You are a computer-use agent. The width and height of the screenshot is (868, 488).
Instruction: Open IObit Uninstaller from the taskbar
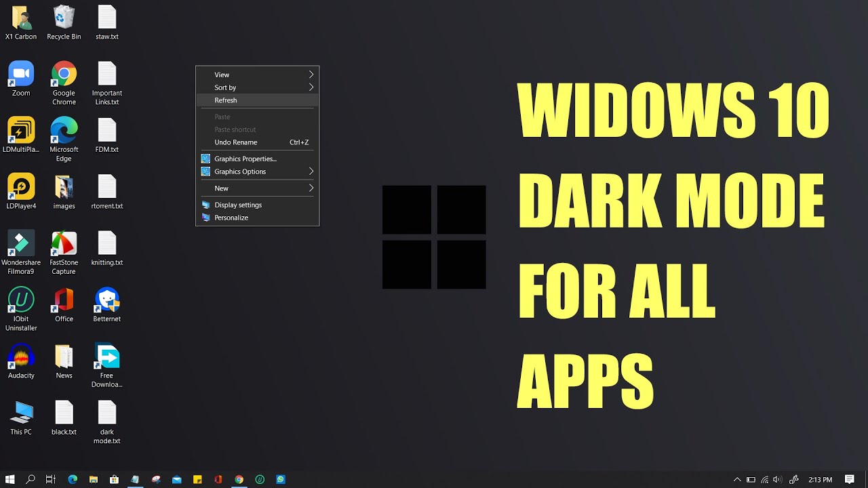pyautogui.click(x=260, y=479)
